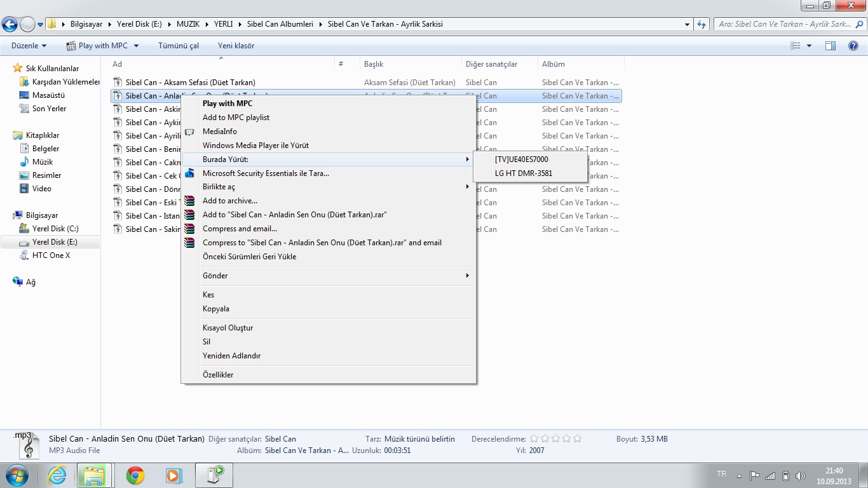Open Özellikler for the file
Screen dimensions: 868x488
[218, 375]
